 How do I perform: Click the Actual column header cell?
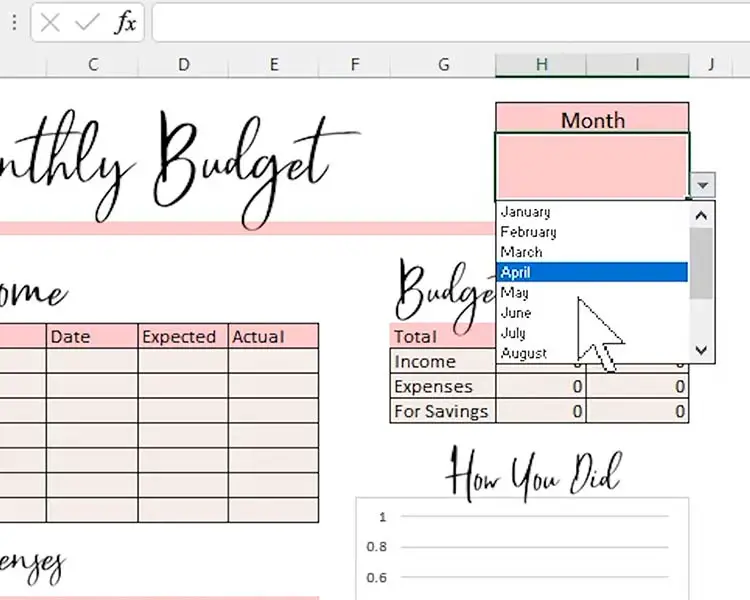[274, 336]
